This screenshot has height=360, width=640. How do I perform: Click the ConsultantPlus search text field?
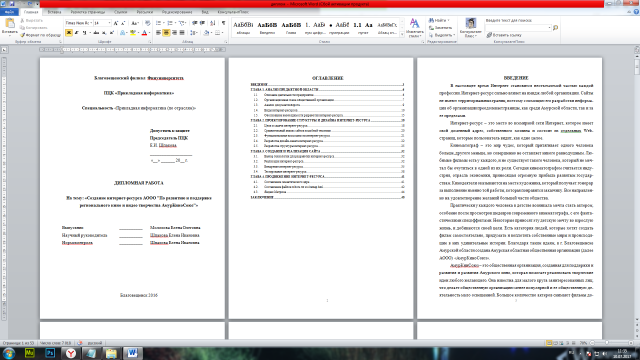pyautogui.click(x=517, y=28)
